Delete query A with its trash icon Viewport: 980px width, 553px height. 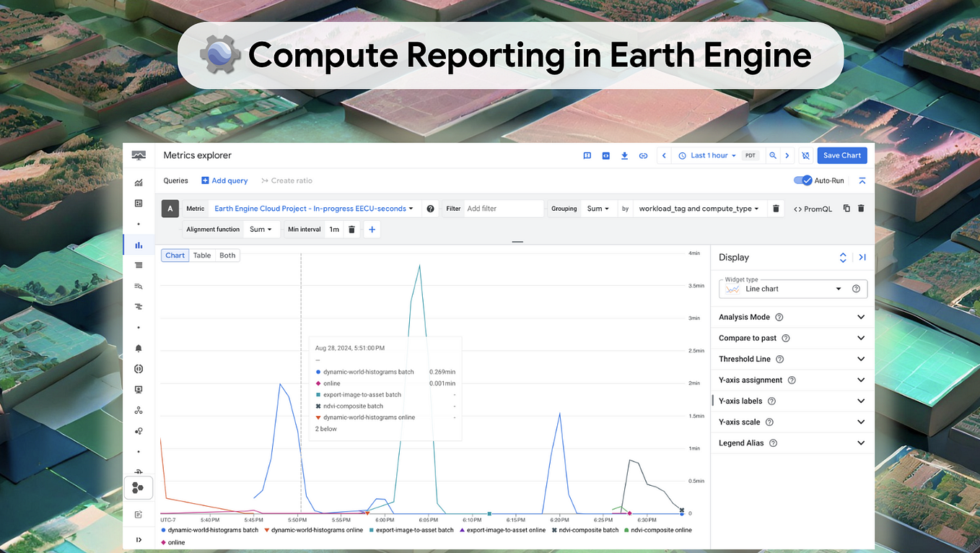pos(861,208)
